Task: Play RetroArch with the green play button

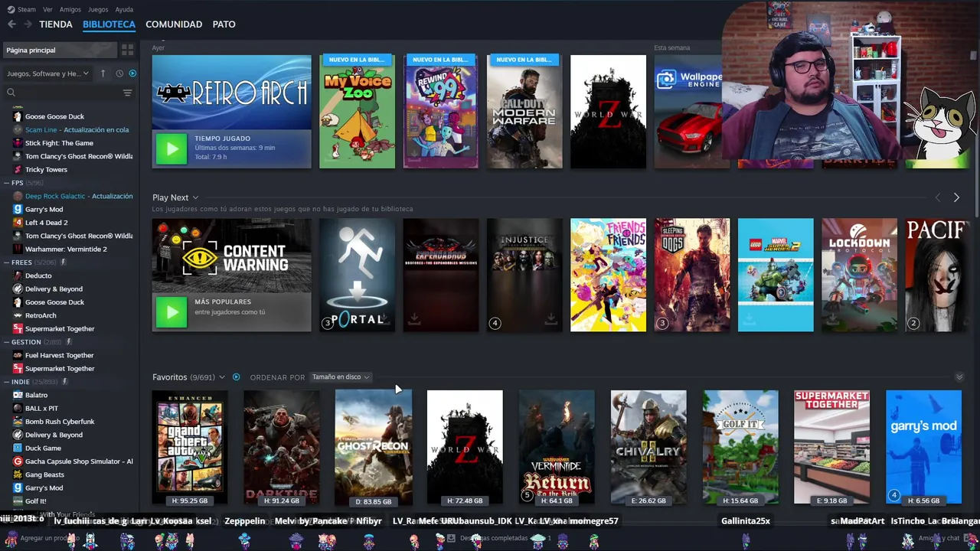Action: pyautogui.click(x=171, y=149)
